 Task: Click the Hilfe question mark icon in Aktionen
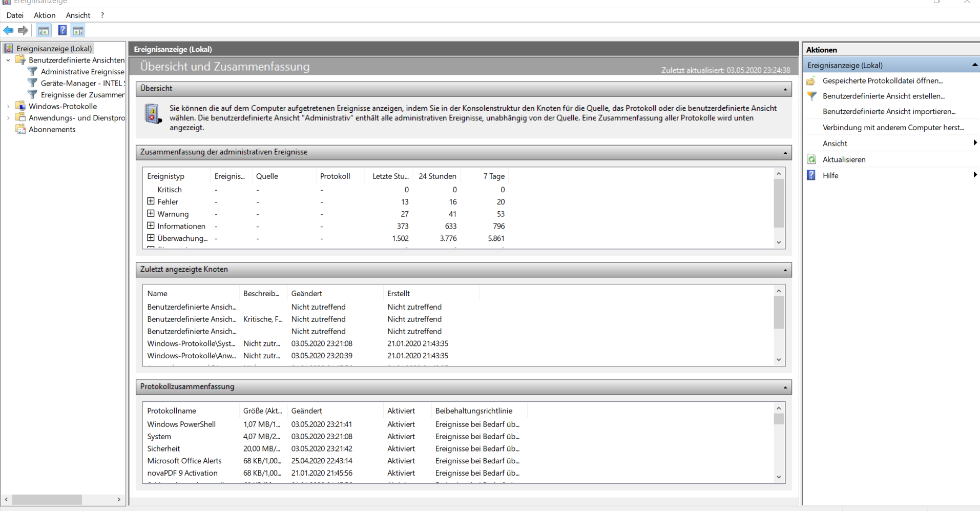click(811, 175)
